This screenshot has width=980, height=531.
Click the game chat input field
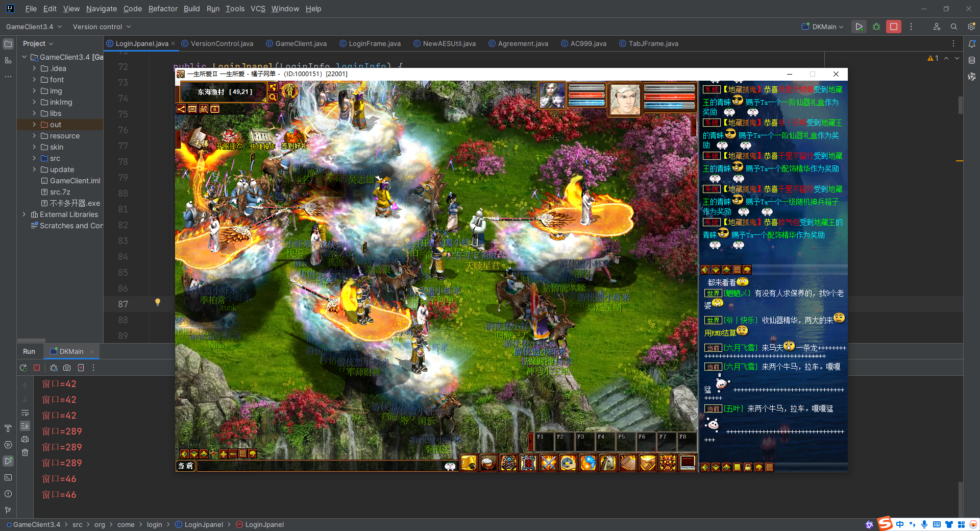(x=320, y=466)
